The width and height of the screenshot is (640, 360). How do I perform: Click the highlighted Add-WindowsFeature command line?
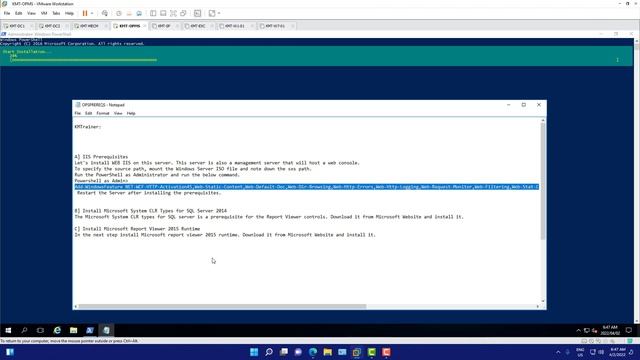pos(307,187)
